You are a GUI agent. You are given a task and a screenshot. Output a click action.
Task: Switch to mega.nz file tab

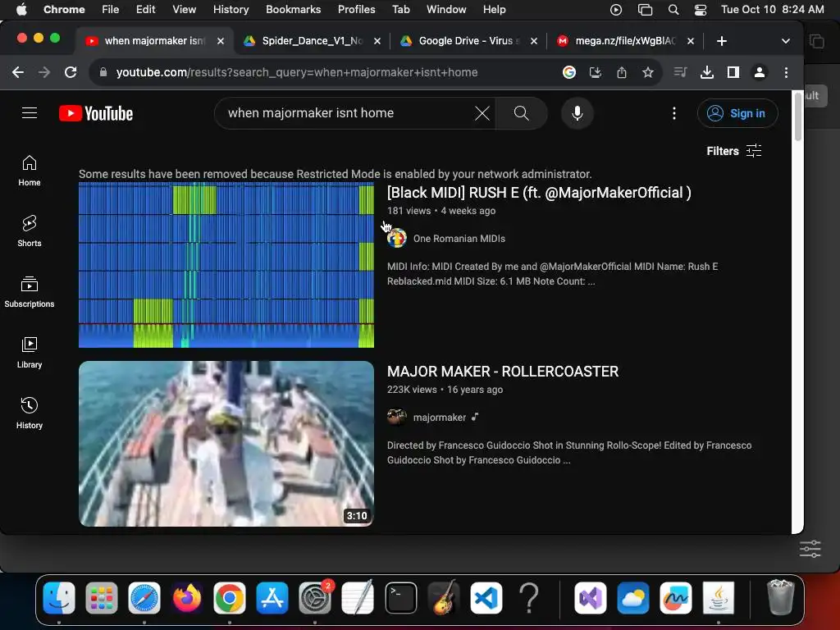[x=624, y=41]
